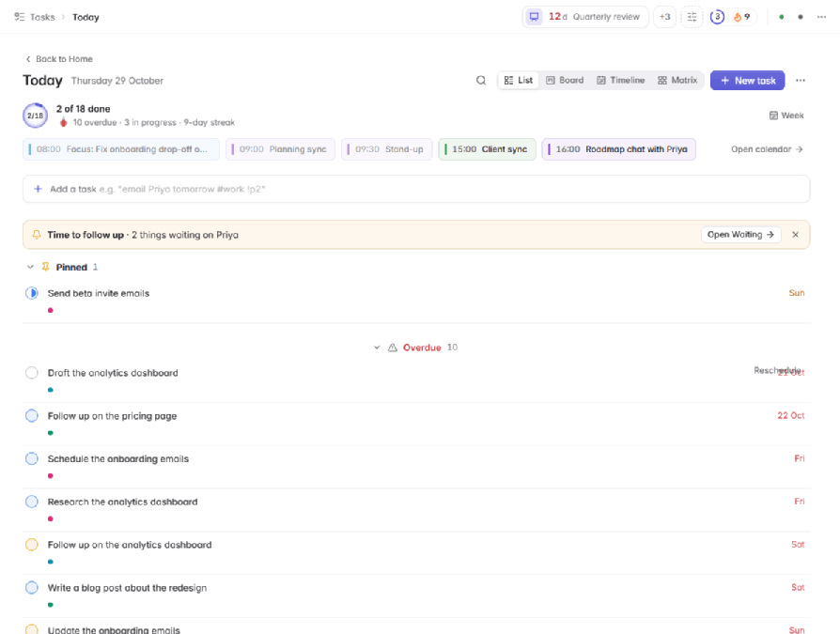Click the Quarterly review countdown icon
Viewport: 840px width, 634px height.
[x=534, y=17]
